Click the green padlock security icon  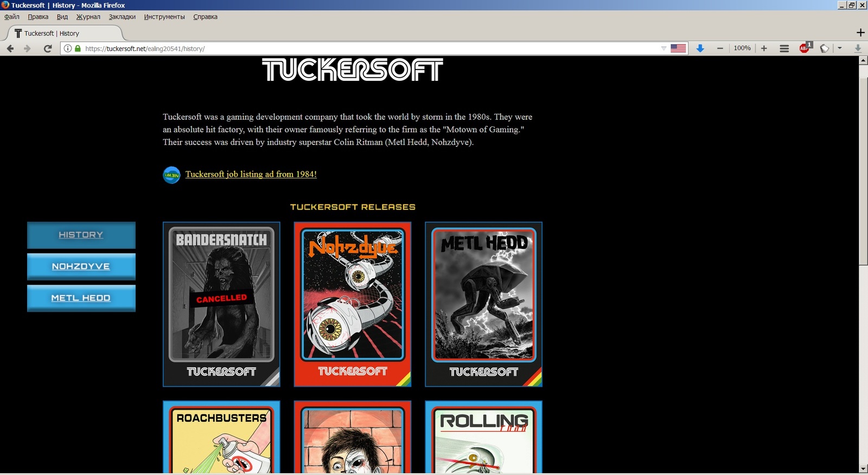pyautogui.click(x=78, y=48)
